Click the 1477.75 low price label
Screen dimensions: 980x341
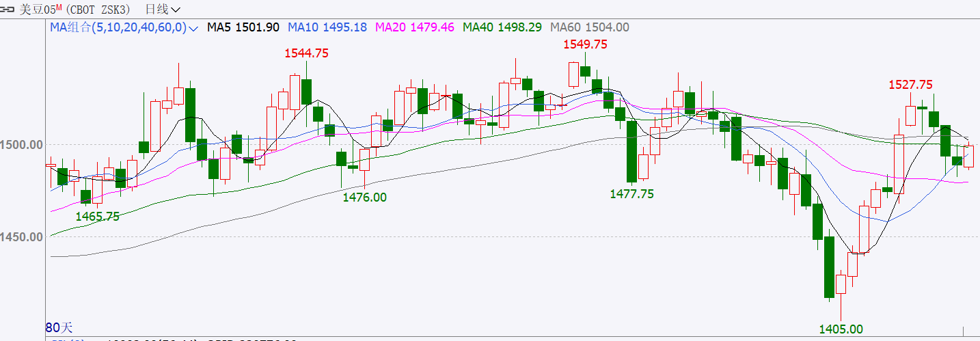pyautogui.click(x=631, y=194)
